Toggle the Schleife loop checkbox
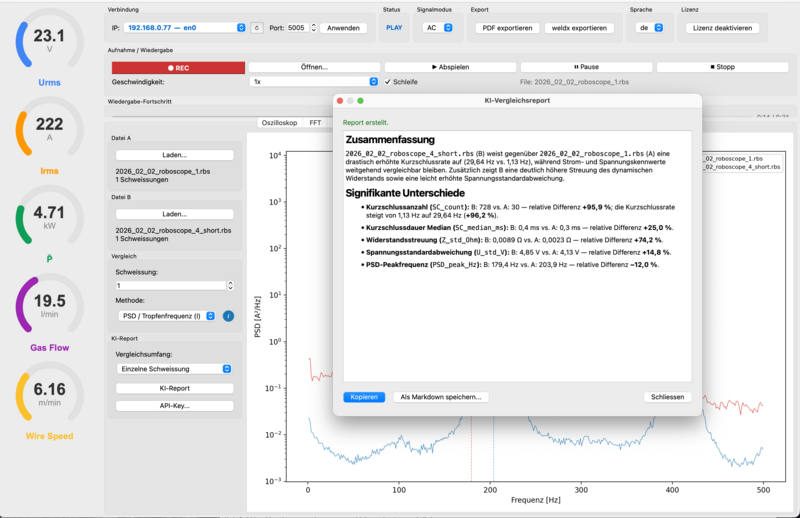 tap(388, 82)
